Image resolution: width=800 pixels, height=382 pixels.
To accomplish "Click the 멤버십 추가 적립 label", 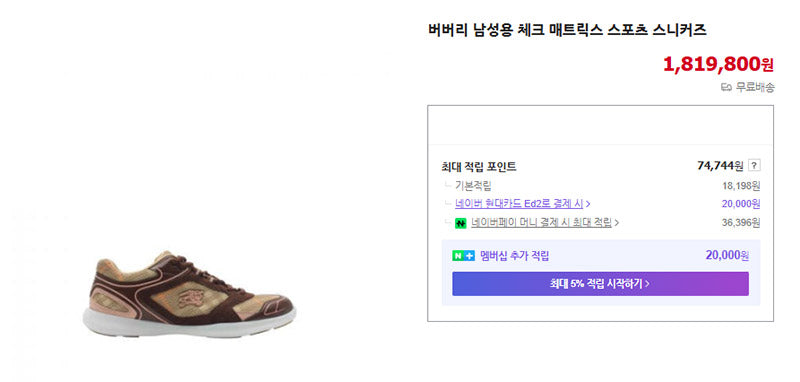I will [x=514, y=256].
